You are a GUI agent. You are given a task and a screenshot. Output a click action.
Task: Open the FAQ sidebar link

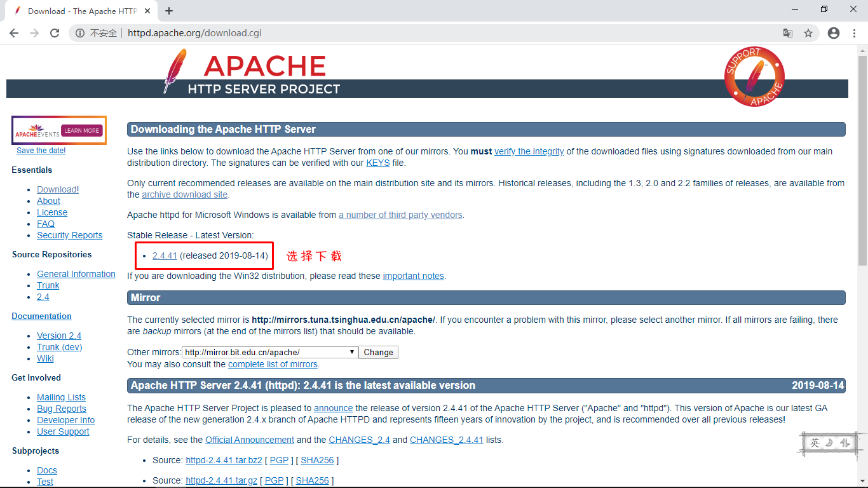pos(46,224)
